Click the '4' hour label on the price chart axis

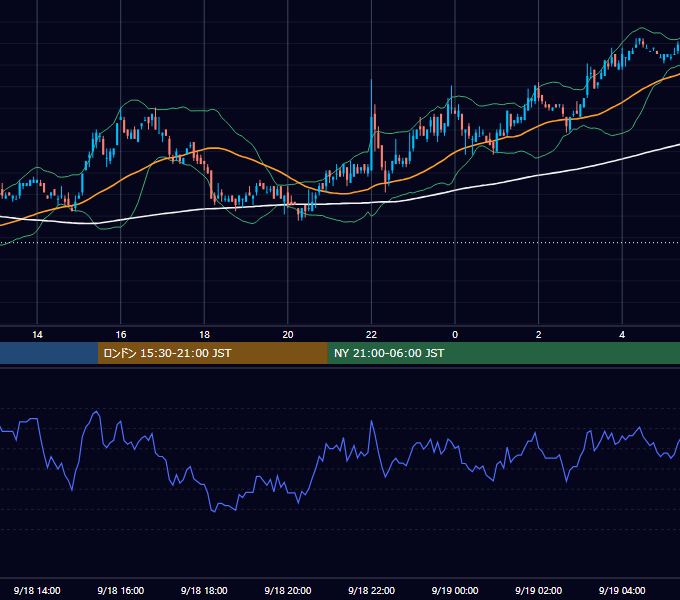click(x=622, y=334)
